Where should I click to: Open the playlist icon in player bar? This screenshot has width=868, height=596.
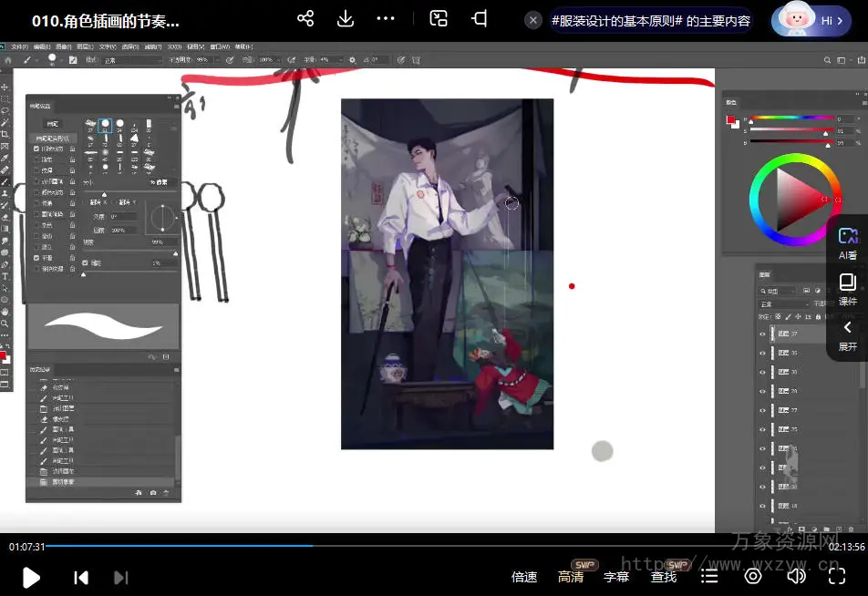[x=709, y=576]
